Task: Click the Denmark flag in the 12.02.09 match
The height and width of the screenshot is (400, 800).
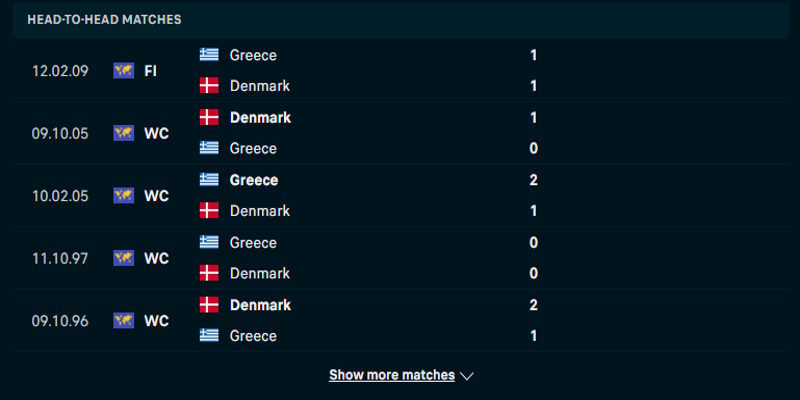Action: click(209, 86)
